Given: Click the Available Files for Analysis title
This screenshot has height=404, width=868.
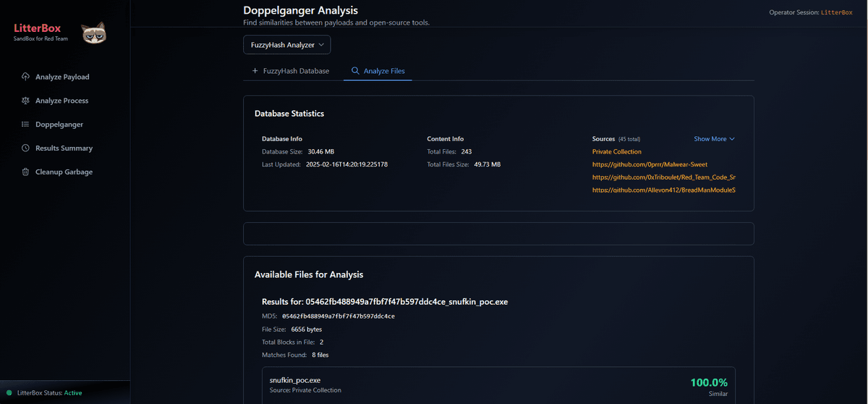Looking at the screenshot, I should [x=309, y=275].
